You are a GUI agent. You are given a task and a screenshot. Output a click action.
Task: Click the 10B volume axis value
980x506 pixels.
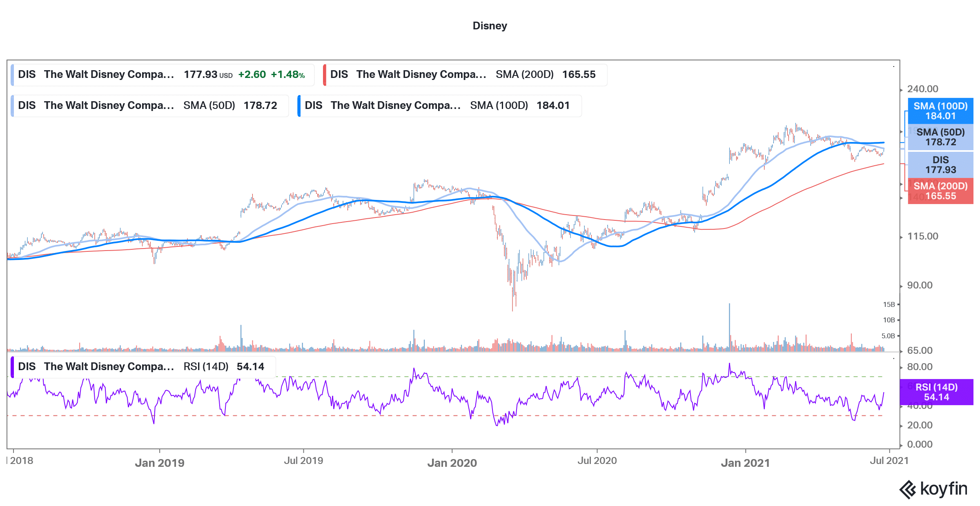tap(889, 320)
